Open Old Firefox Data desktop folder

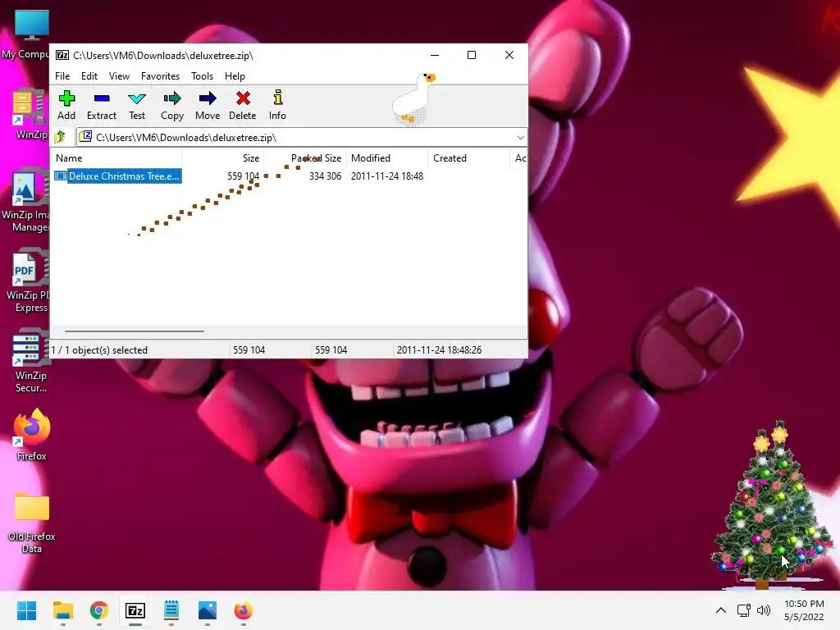pos(32,523)
